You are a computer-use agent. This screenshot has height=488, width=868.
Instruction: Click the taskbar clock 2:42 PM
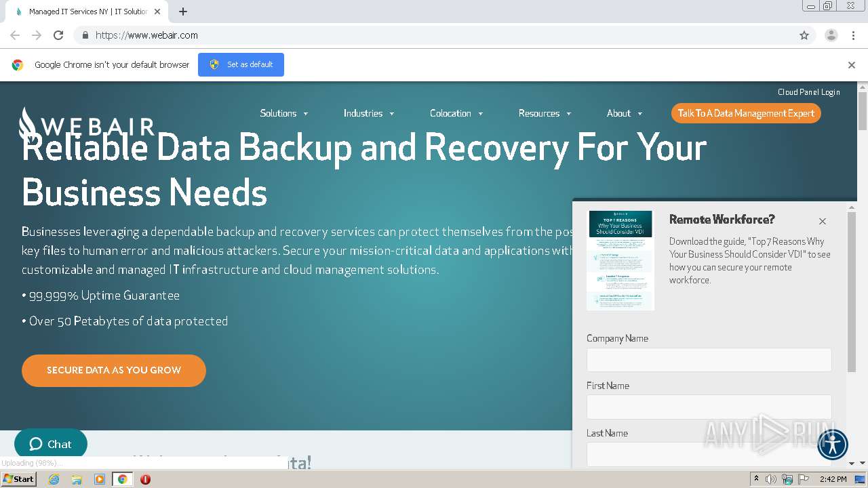pos(833,479)
